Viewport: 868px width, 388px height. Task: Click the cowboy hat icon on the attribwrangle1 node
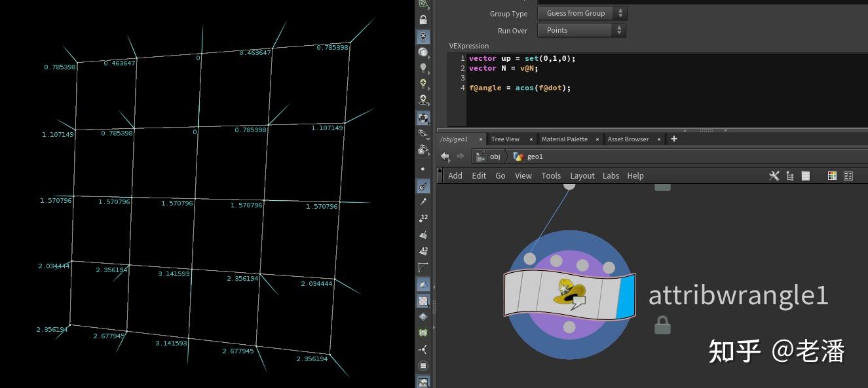point(569,294)
